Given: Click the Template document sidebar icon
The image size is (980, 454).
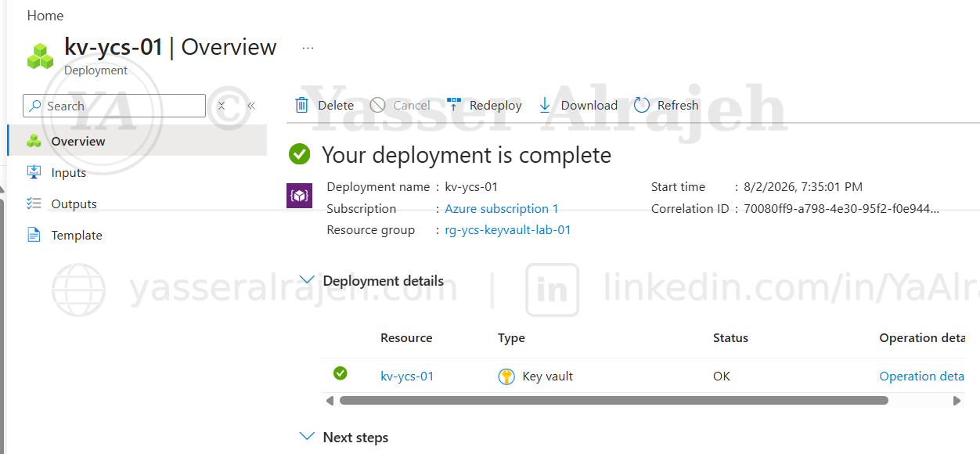Looking at the screenshot, I should point(34,235).
